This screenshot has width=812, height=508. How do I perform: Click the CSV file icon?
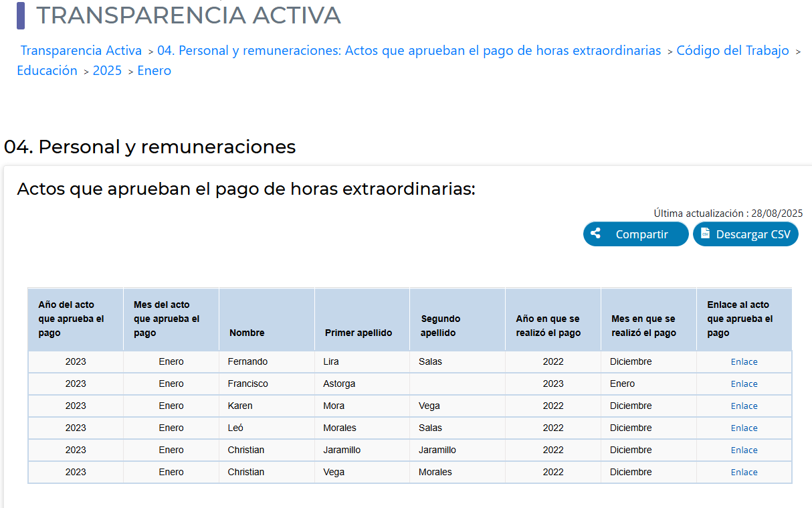coord(705,234)
